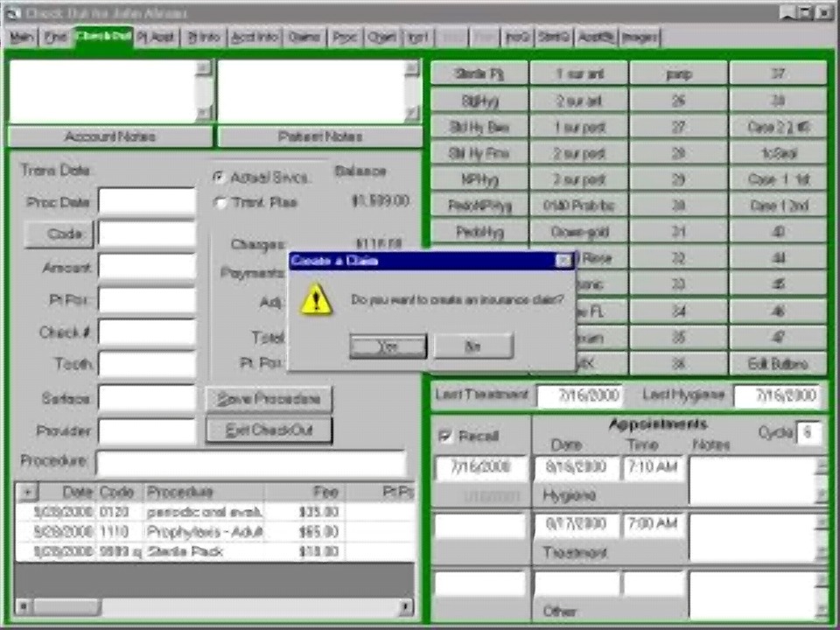Open the Acct Info tab
Viewport: 840px width, 630px height.
255,37
